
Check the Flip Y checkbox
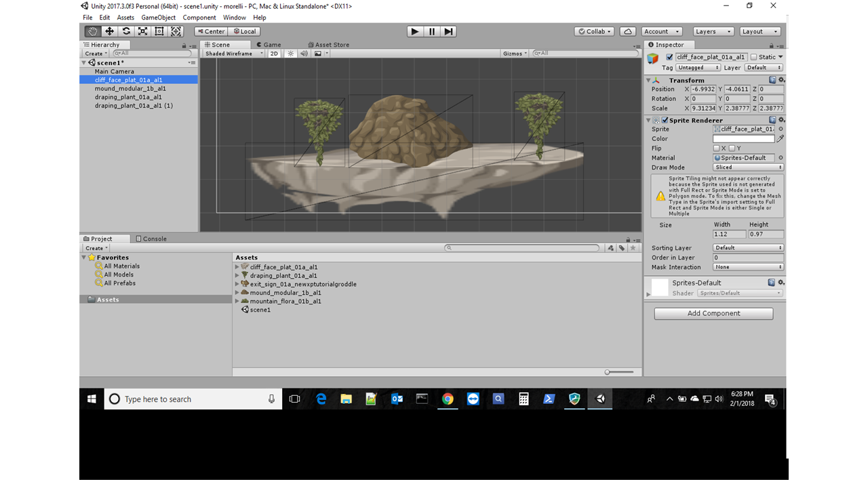[x=732, y=148]
